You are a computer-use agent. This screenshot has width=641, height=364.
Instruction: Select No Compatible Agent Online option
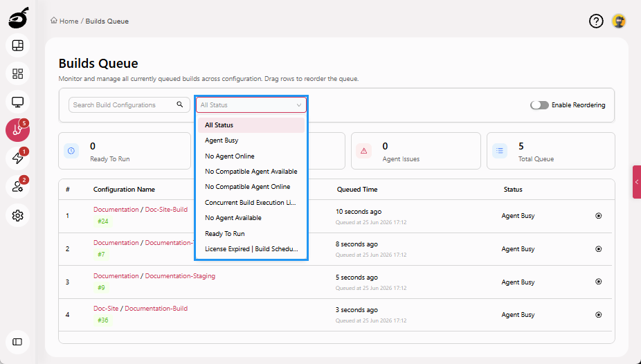251,186
